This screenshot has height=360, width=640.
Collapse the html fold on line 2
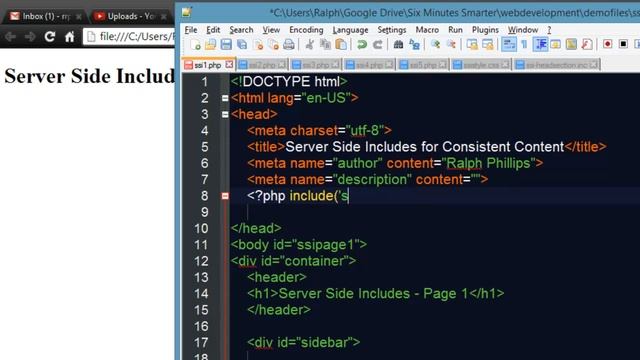click(225, 98)
